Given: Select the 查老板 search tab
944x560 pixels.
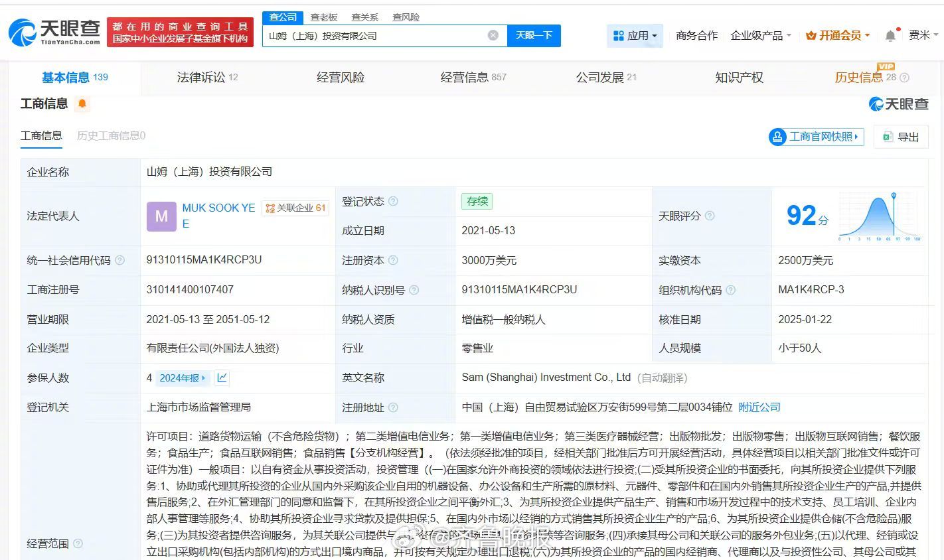Looking at the screenshot, I should tap(324, 17).
